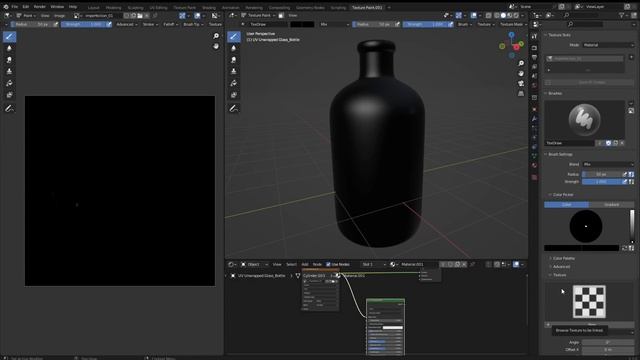The image size is (640, 360).
Task: Select the Mask tool in 3D viewport
Action: [234, 95]
